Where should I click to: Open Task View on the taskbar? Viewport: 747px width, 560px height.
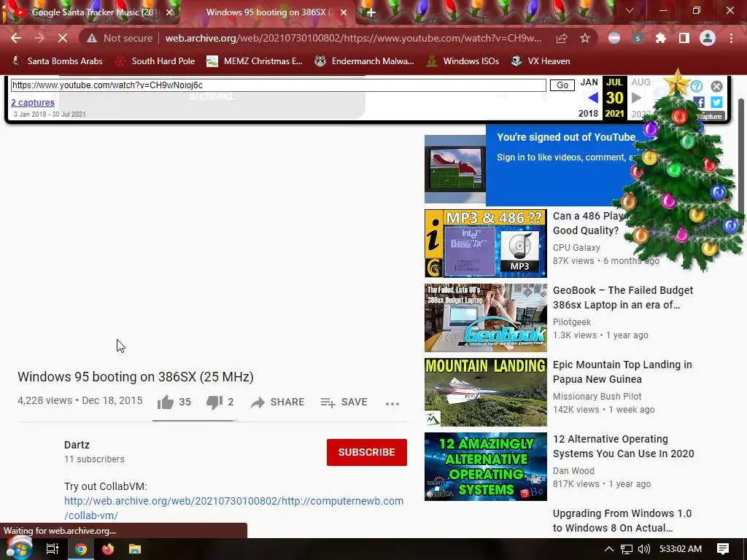52,549
